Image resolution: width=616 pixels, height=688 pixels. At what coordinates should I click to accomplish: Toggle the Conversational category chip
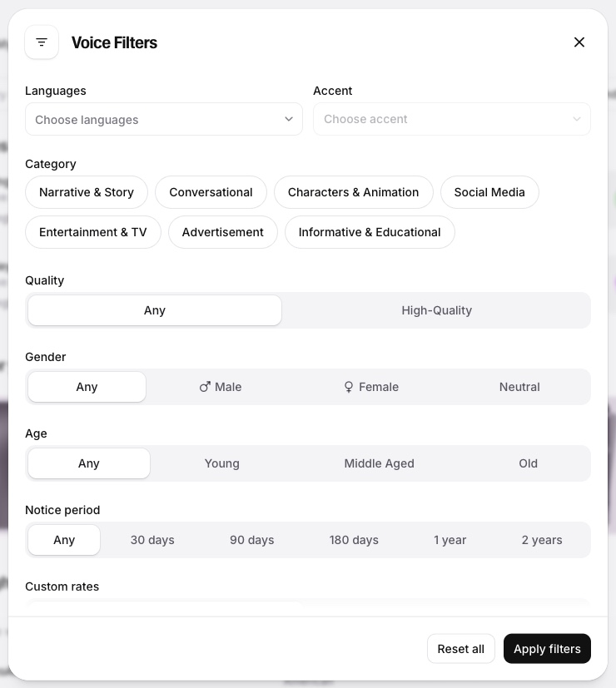pos(211,192)
